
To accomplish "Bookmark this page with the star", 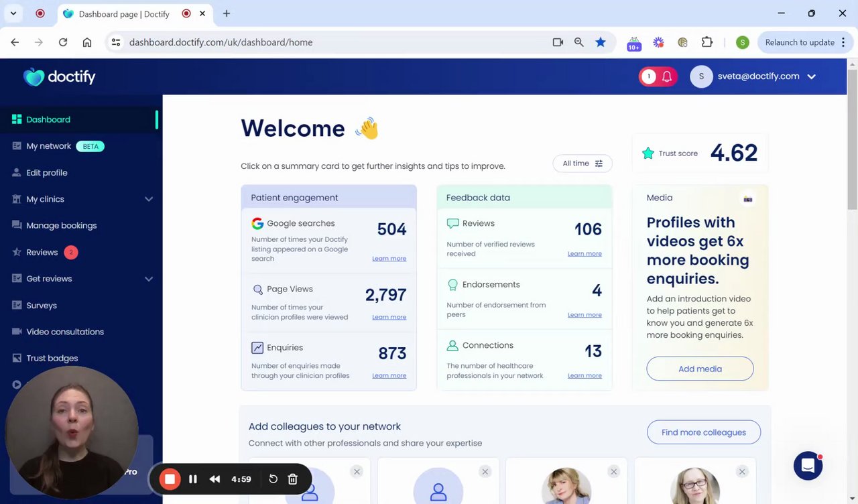I will tap(601, 42).
